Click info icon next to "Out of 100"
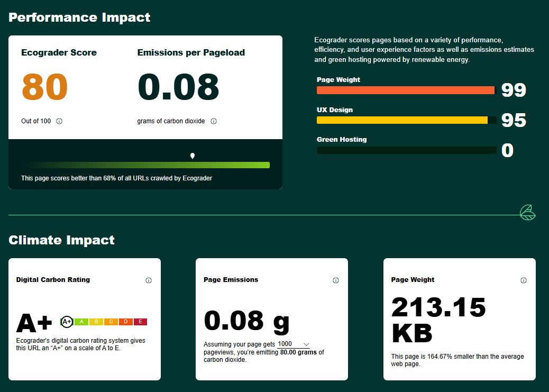This screenshot has width=549, height=392. 59,121
